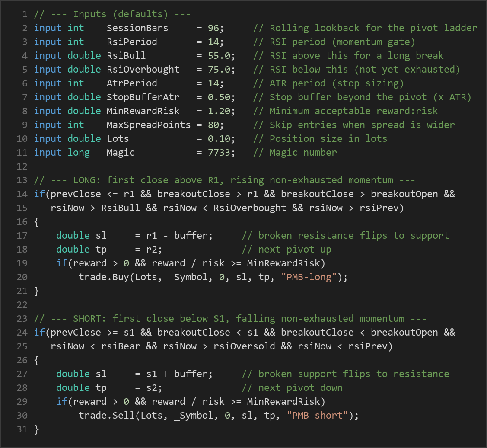Click the "PMB-long" string literal
Viewport: 487px width, 448px height.
coord(309,277)
